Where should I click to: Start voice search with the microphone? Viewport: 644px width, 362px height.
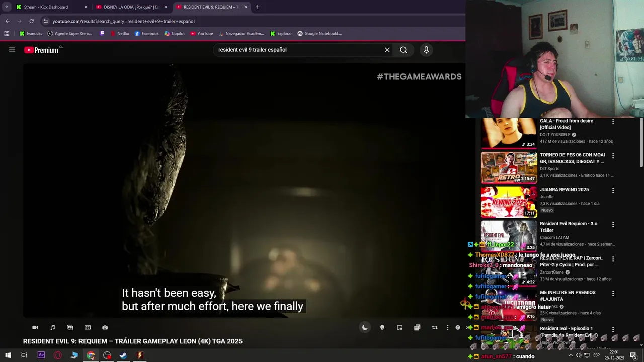[x=426, y=50]
